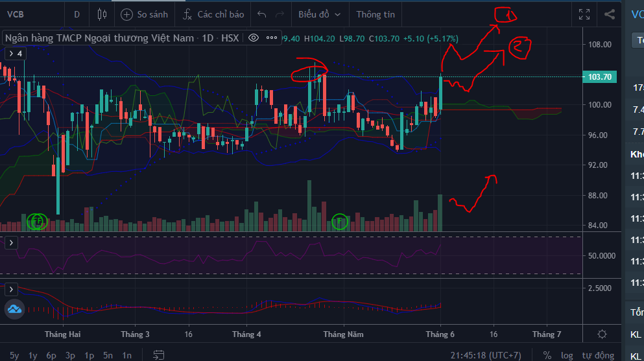644x361 pixels.
Task: Click the 1D interval label in legend
Action: [x=208, y=38]
